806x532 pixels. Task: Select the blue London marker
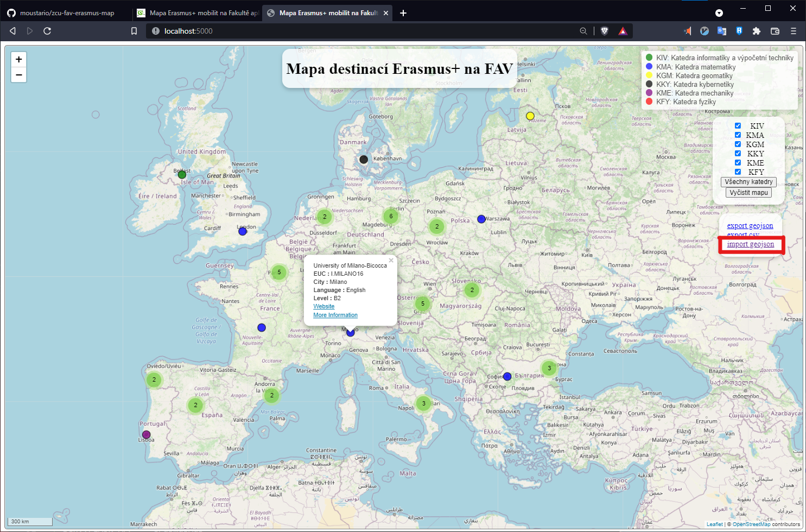point(243,231)
